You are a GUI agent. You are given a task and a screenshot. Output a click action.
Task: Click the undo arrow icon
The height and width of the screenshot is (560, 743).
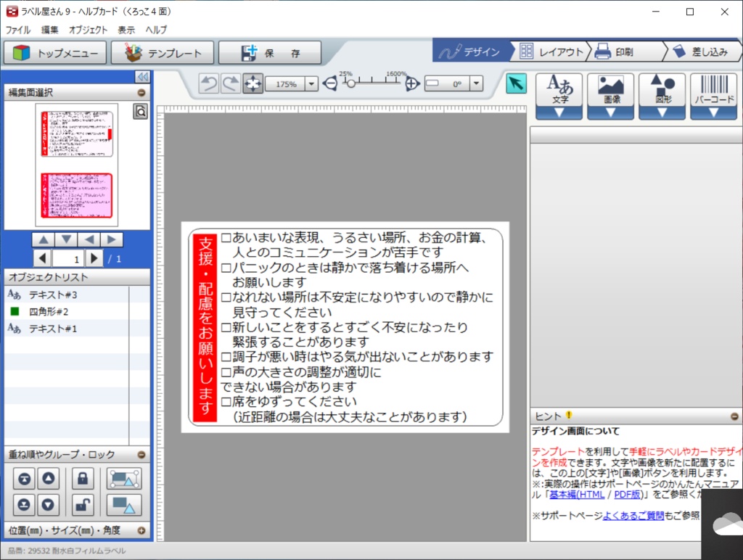click(x=209, y=84)
